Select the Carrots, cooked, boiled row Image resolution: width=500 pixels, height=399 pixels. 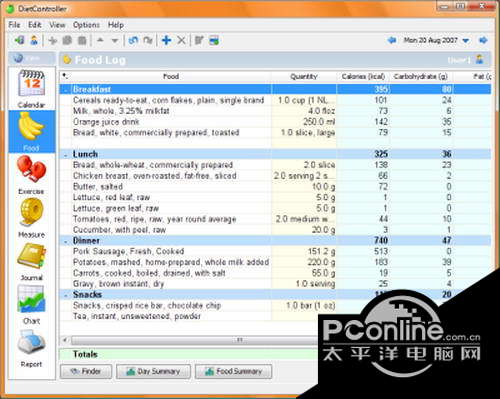point(275,273)
